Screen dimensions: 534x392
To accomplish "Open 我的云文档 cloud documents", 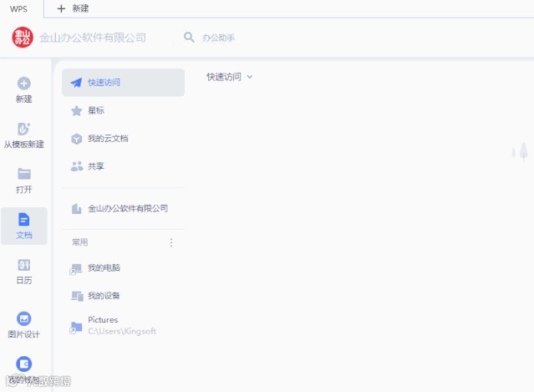I will pyautogui.click(x=124, y=139).
